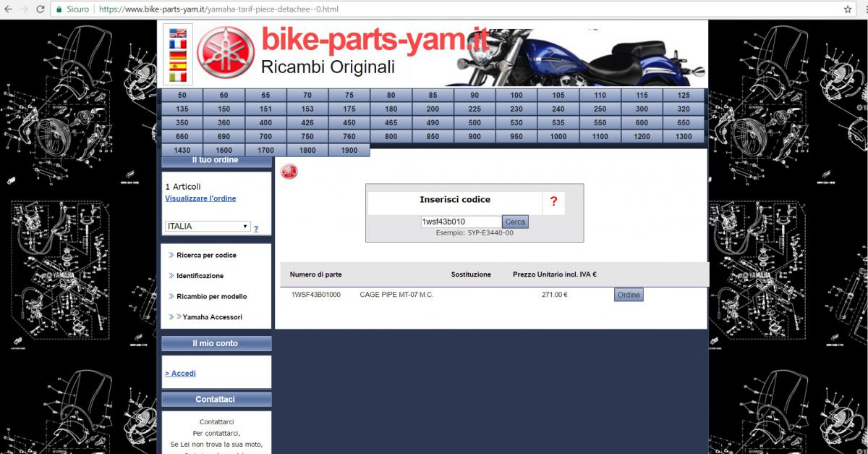Select the 900 displacement tab
Image resolution: width=868 pixels, height=454 pixels.
pos(475,137)
